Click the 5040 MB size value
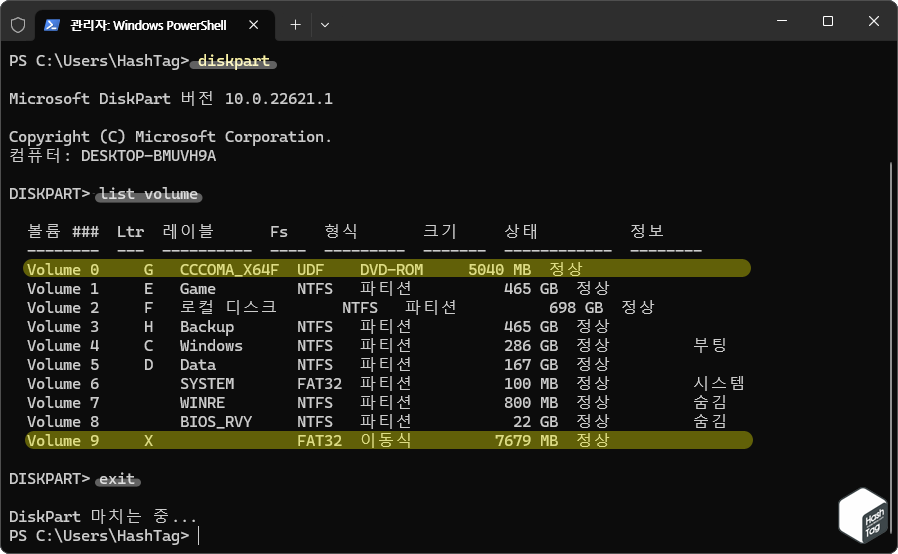The image size is (898, 554). (x=499, y=269)
